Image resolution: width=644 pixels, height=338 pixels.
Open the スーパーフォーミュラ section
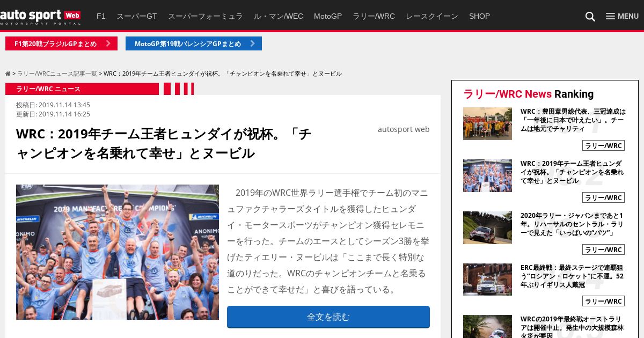click(x=206, y=16)
